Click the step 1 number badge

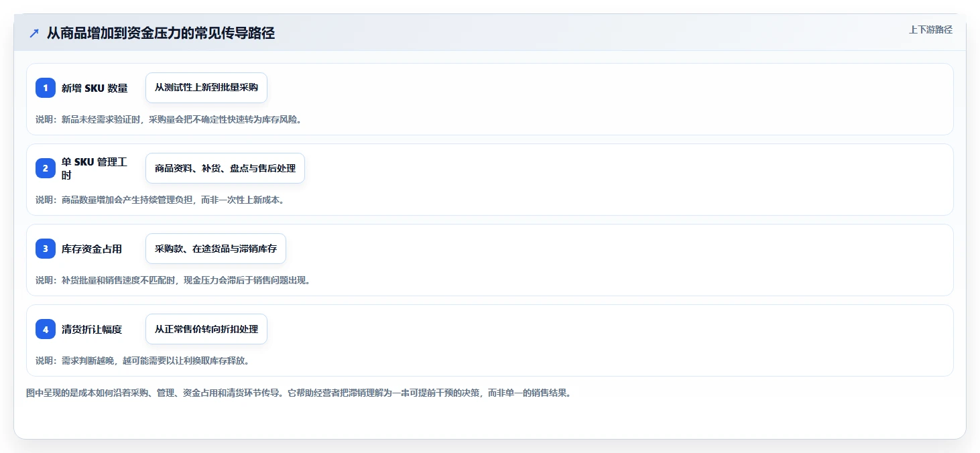click(46, 88)
